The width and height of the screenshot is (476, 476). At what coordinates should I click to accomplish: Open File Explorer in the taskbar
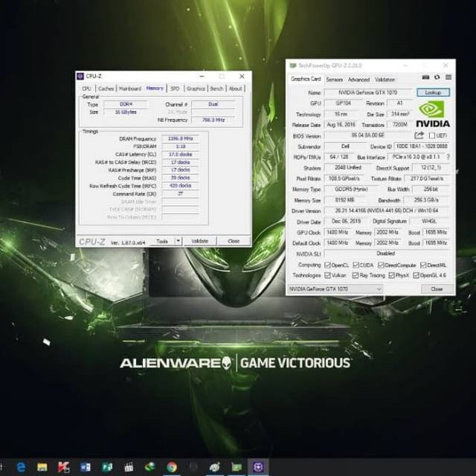click(x=42, y=467)
